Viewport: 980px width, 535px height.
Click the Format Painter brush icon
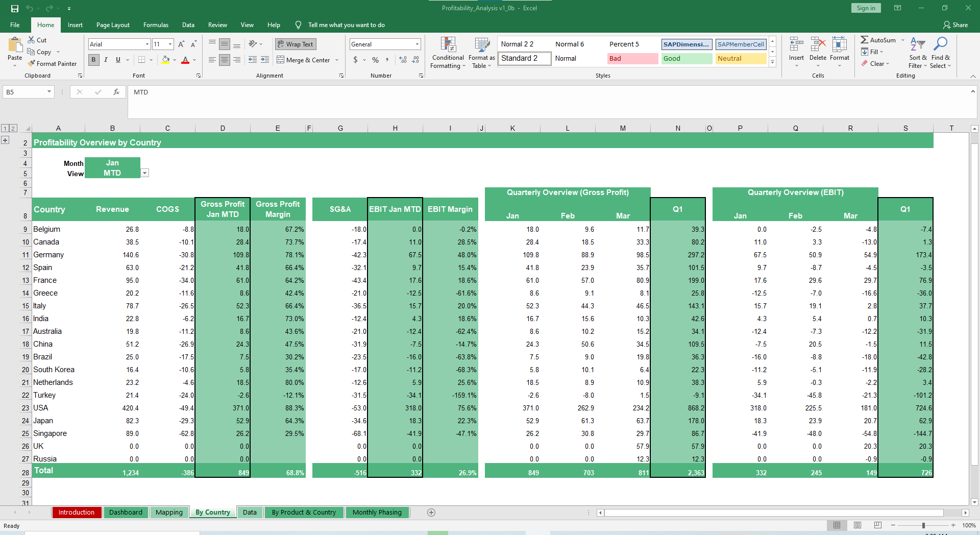pyautogui.click(x=32, y=64)
